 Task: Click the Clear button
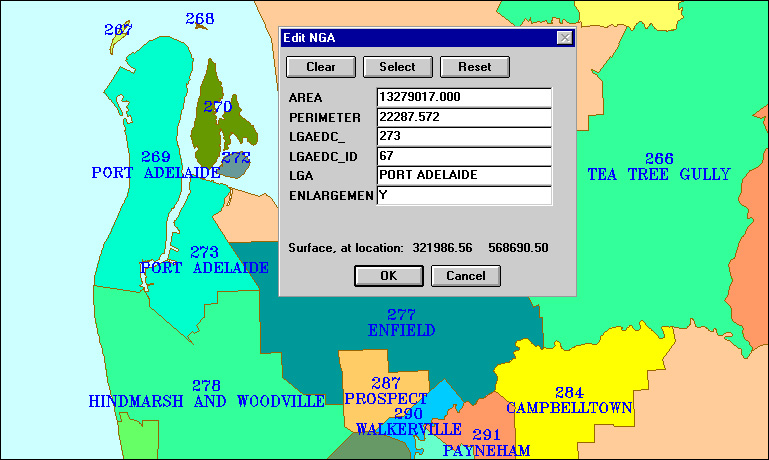pyautogui.click(x=321, y=67)
